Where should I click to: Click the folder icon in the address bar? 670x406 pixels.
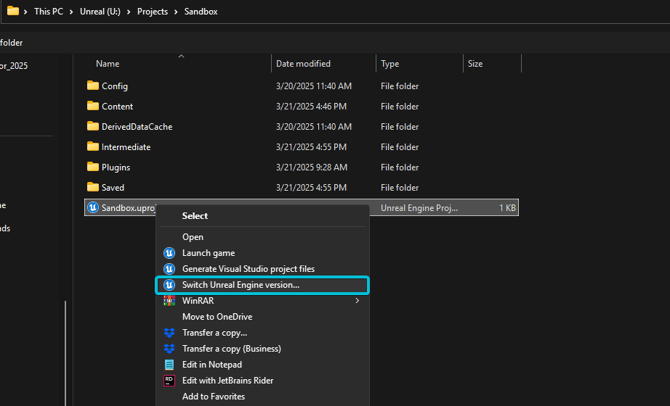13,11
